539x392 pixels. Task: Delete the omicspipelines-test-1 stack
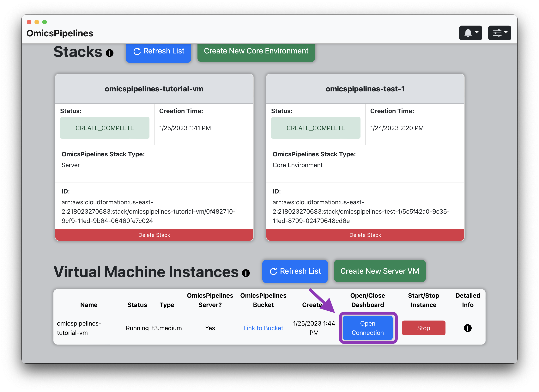coord(365,235)
